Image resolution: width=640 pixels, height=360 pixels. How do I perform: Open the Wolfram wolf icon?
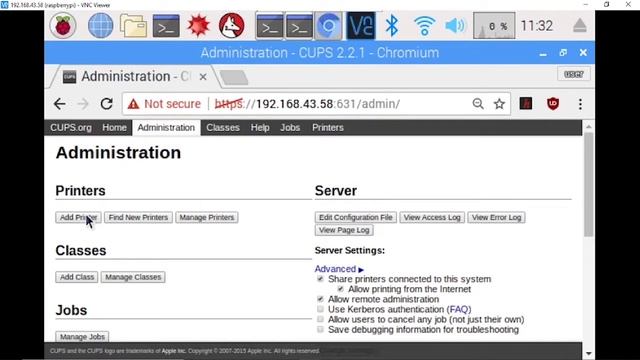[x=231, y=25]
